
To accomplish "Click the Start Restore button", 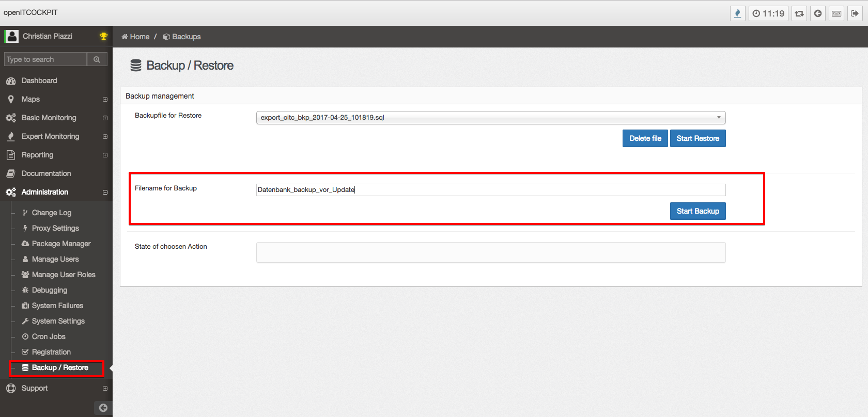I will pos(698,138).
